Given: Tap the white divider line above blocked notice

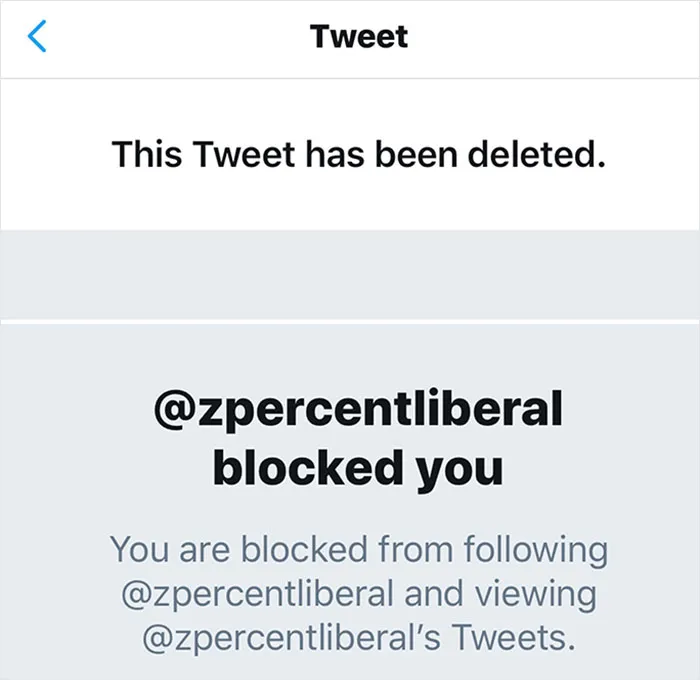Looking at the screenshot, I should [x=350, y=321].
